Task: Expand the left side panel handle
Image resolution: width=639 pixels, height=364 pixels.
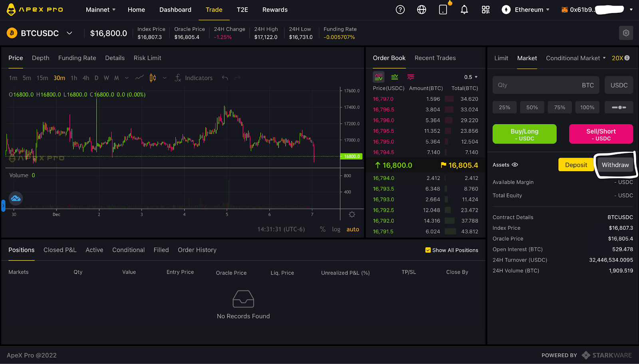Action: 3,206
